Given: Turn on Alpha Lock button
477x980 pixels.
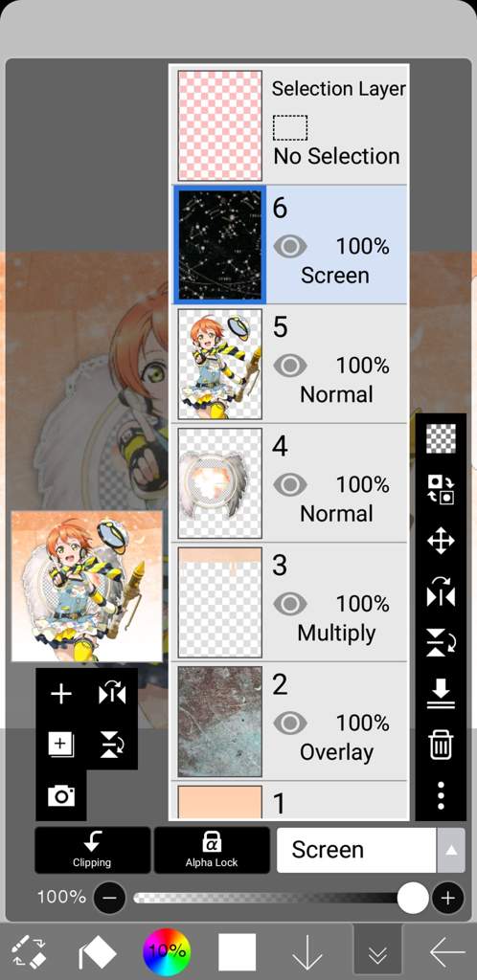Looking at the screenshot, I should pyautogui.click(x=212, y=850).
